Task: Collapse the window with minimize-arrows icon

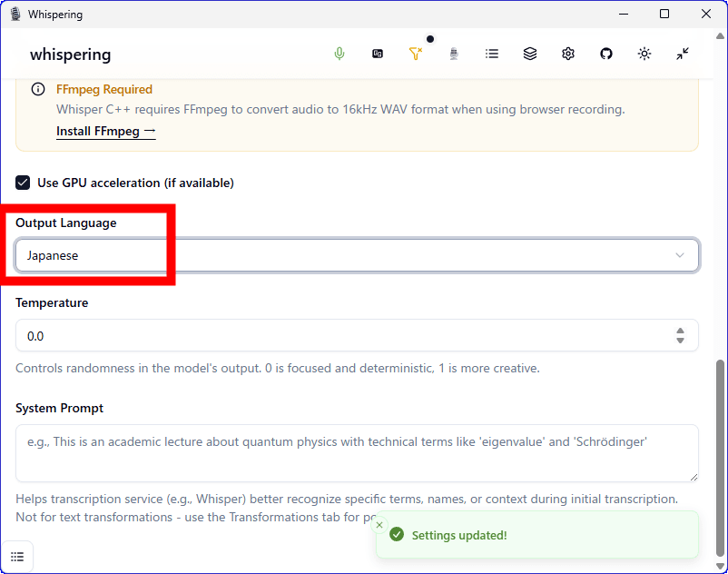Action: (683, 54)
